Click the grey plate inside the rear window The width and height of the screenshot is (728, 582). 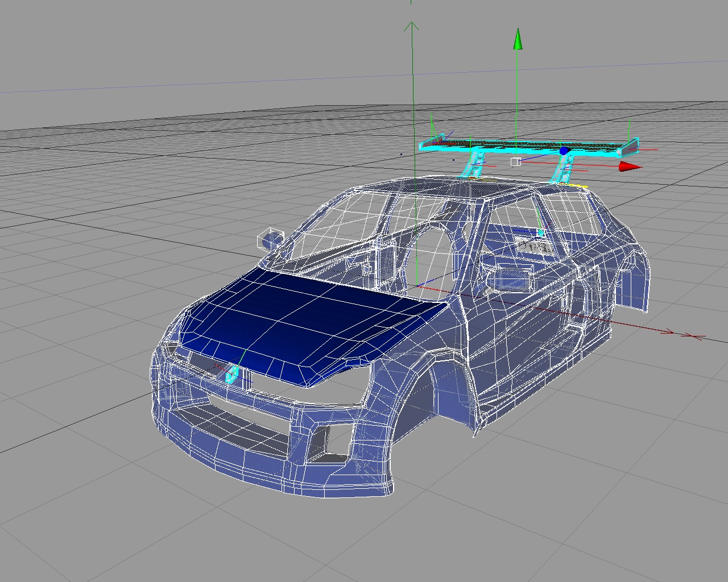pos(535,247)
